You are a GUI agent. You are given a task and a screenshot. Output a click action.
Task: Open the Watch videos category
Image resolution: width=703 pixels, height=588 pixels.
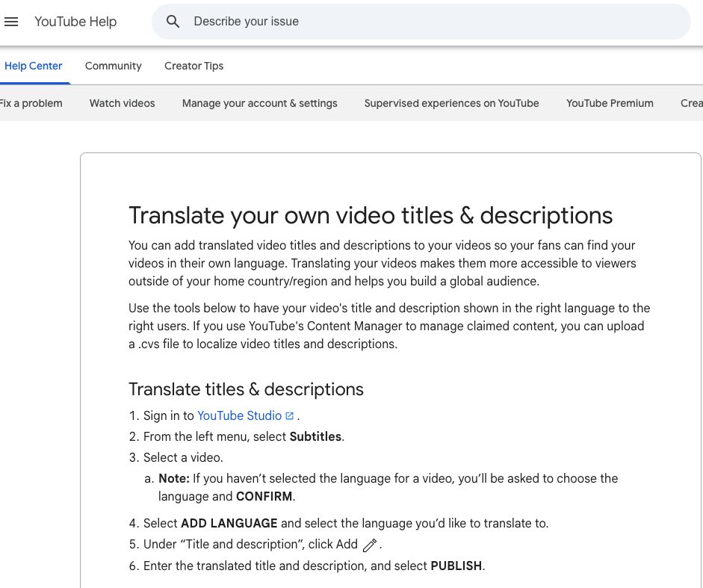[123, 103]
